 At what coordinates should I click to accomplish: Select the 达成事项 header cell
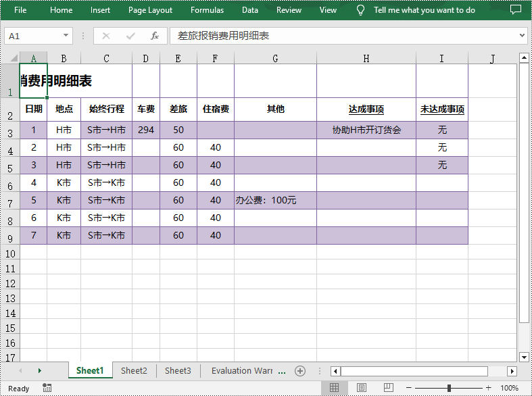click(x=366, y=109)
